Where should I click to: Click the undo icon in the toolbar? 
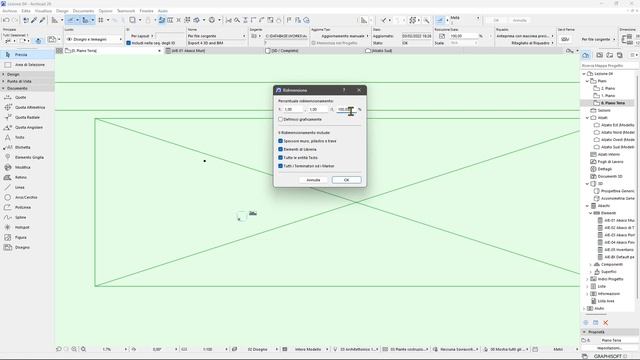pyautogui.click(x=6, y=20)
